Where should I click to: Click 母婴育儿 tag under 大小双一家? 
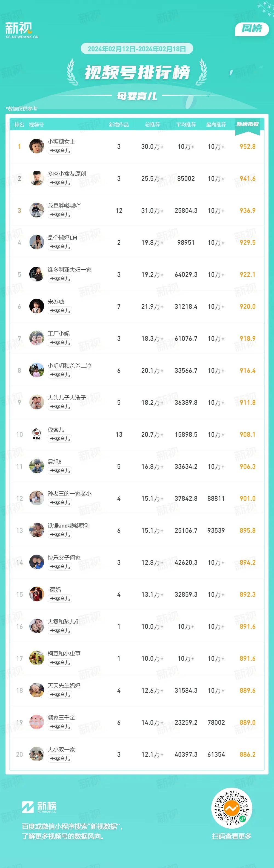[60, 759]
